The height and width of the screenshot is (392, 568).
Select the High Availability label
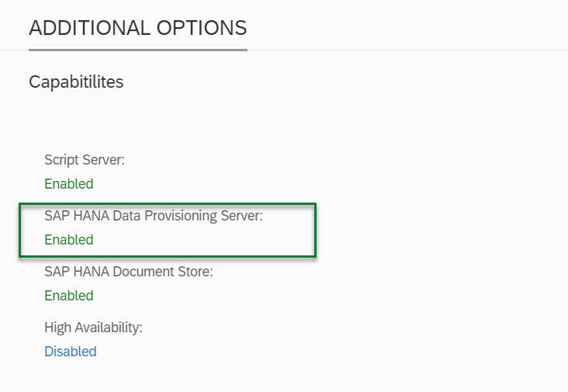point(93,328)
